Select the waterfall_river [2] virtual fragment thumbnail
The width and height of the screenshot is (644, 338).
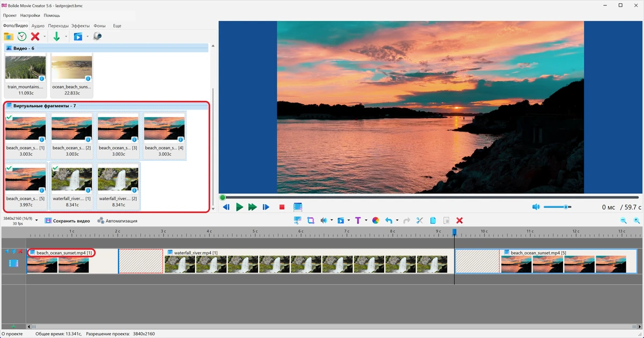(x=118, y=187)
